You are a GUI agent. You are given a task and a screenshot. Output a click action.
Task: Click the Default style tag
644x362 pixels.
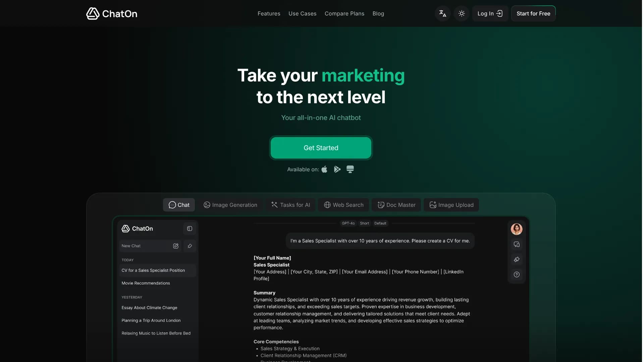coord(380,223)
